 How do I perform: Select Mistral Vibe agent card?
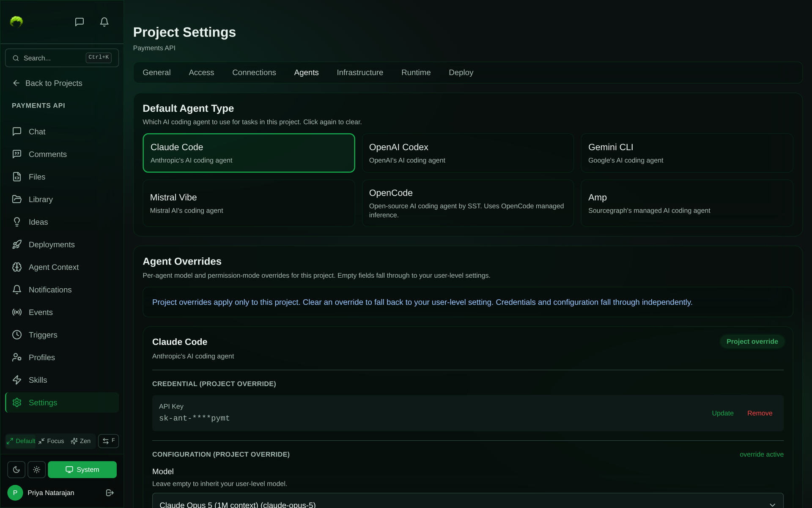click(249, 203)
